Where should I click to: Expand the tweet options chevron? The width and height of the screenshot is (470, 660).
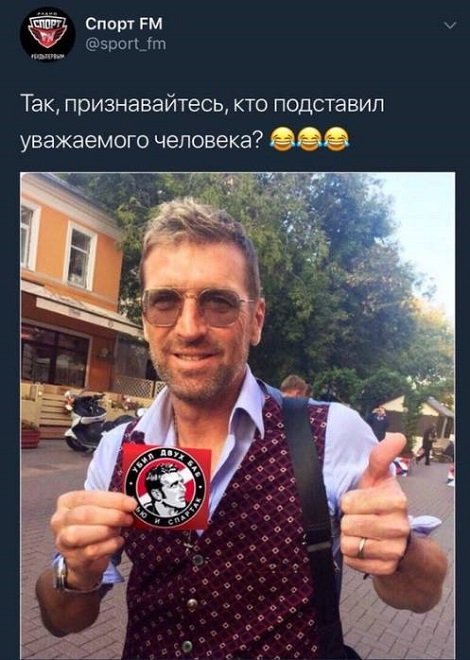point(450,26)
